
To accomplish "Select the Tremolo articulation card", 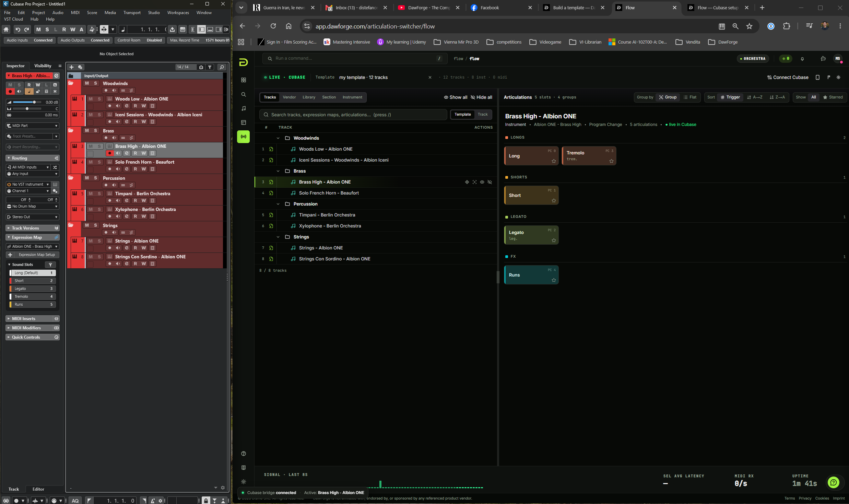I will 589,156.
